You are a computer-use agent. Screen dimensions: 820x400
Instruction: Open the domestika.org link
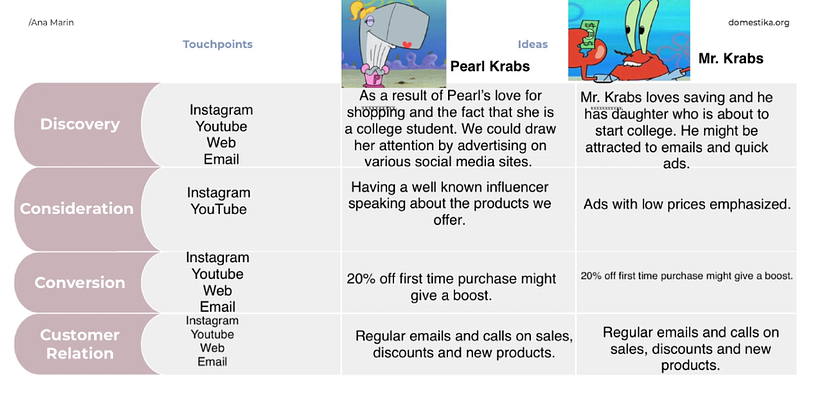(759, 22)
